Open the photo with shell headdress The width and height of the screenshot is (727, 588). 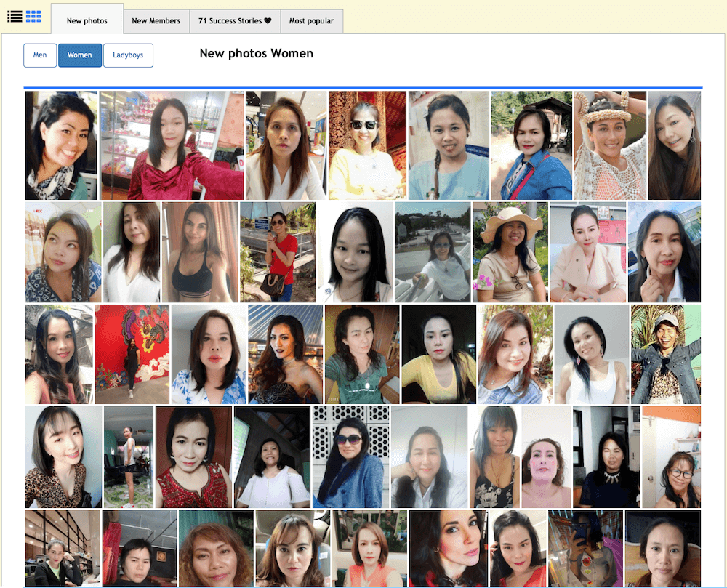coord(610,145)
